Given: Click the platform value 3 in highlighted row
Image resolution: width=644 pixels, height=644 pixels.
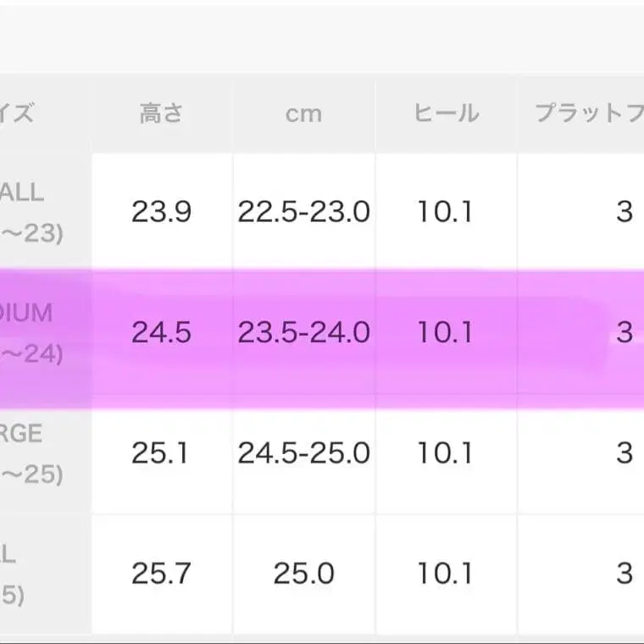Looking at the screenshot, I should [x=625, y=332].
